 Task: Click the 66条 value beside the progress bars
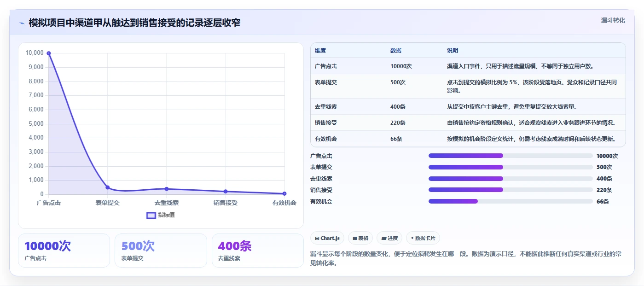point(603,202)
